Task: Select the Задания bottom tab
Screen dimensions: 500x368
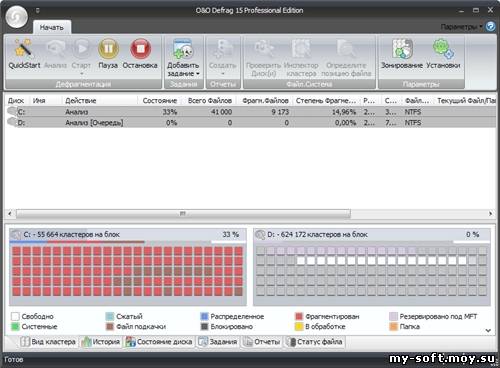Action: [x=218, y=342]
